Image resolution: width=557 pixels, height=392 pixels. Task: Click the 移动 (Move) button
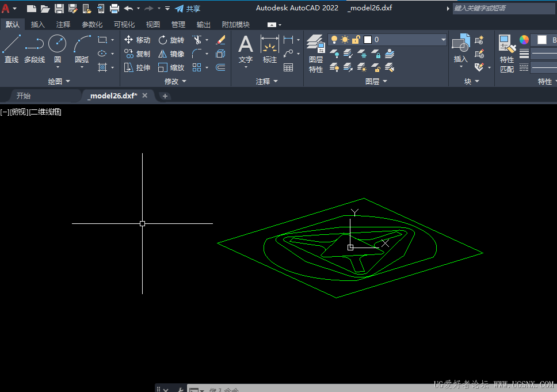coord(138,40)
